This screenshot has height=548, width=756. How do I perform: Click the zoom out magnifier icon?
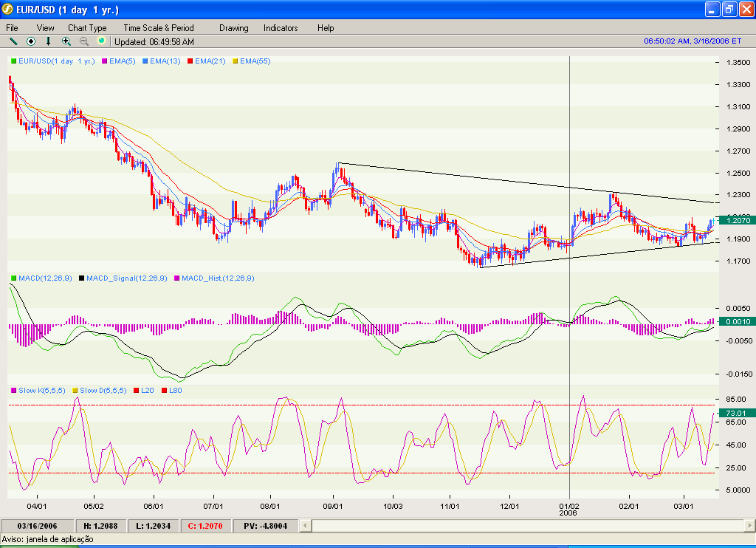pos(83,41)
